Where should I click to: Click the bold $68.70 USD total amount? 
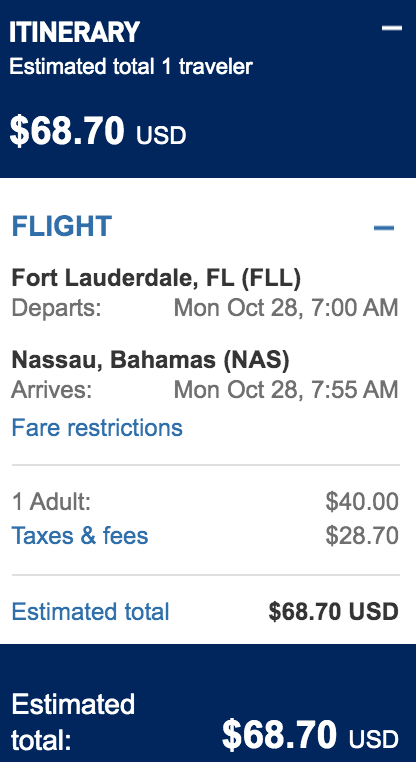pos(333,612)
